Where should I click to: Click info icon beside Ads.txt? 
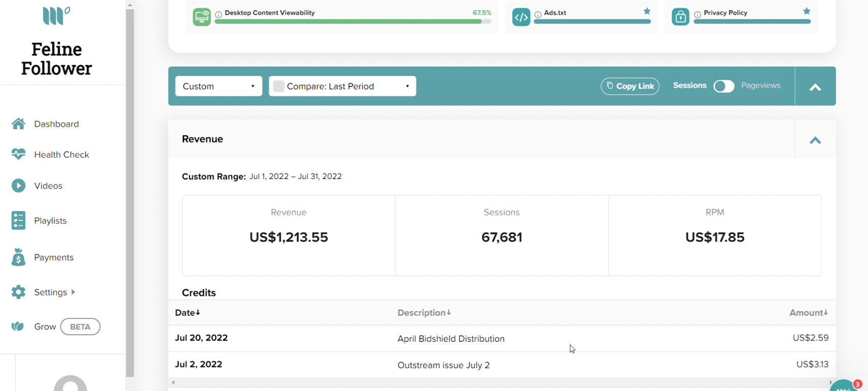(x=538, y=14)
